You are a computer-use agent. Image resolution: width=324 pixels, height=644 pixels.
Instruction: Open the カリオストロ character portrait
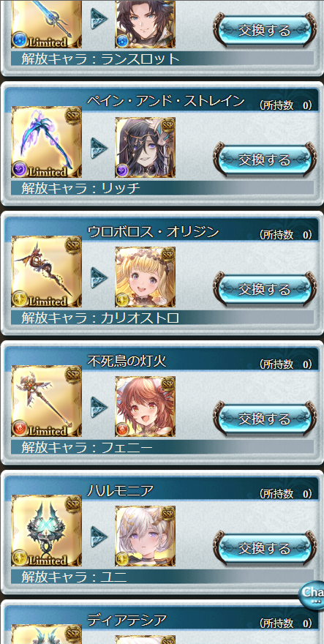coord(145,277)
